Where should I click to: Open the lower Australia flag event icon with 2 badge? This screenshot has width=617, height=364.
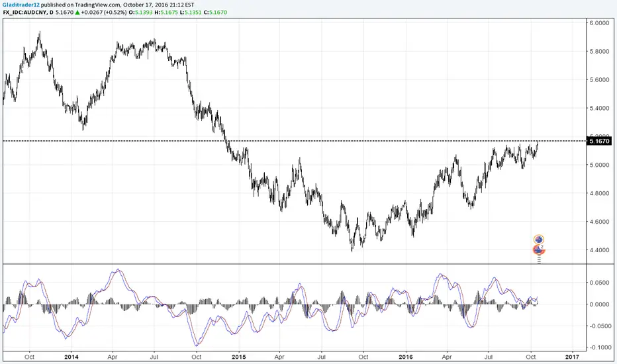pos(539,250)
